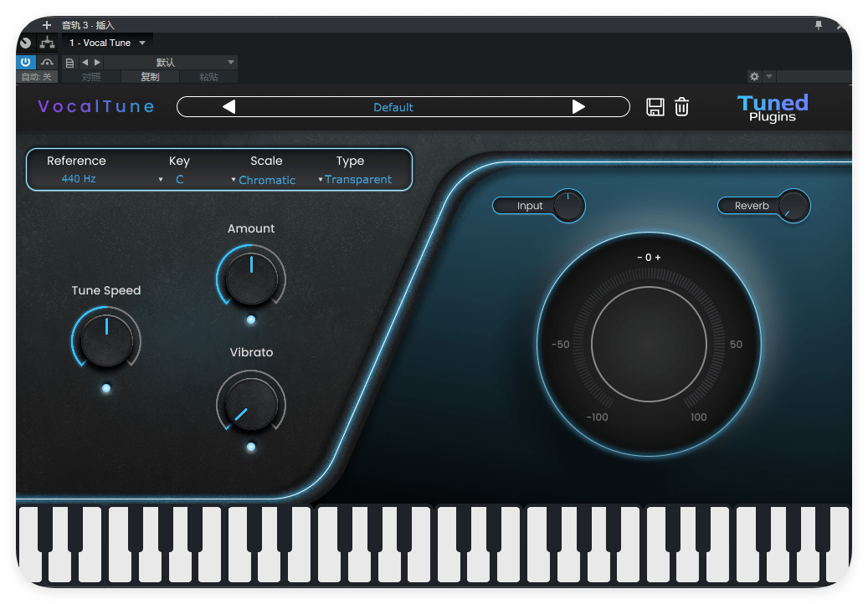Click the - 0 + mark on pitch meter

[x=649, y=257]
